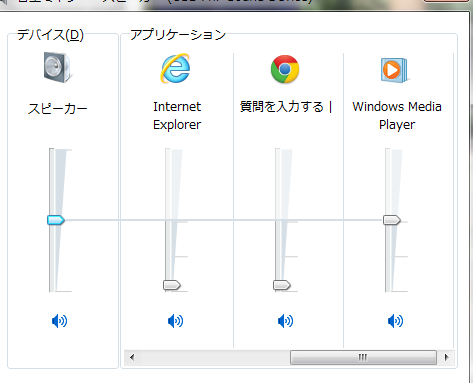Mute the Chrome application audio

[x=286, y=321]
